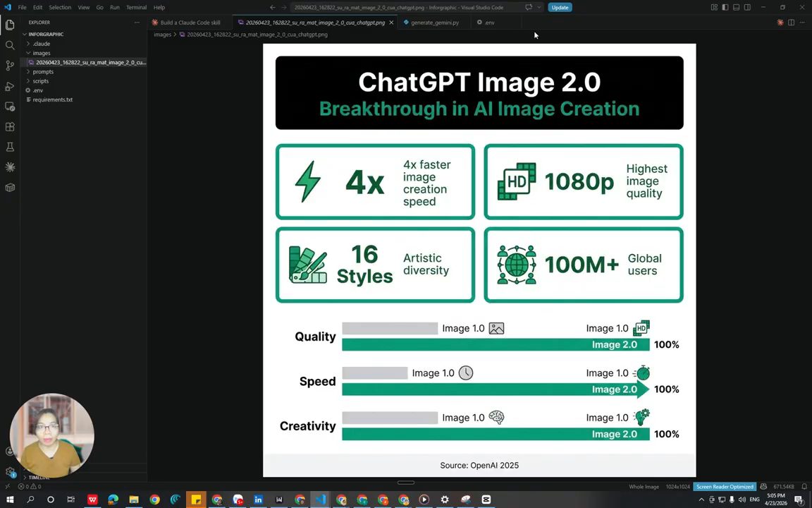Expand the .claude folder
812x508 pixels.
(84, 44)
